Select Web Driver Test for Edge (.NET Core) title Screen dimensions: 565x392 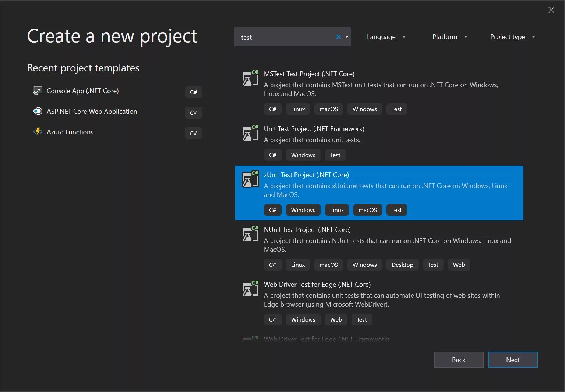pos(317,285)
